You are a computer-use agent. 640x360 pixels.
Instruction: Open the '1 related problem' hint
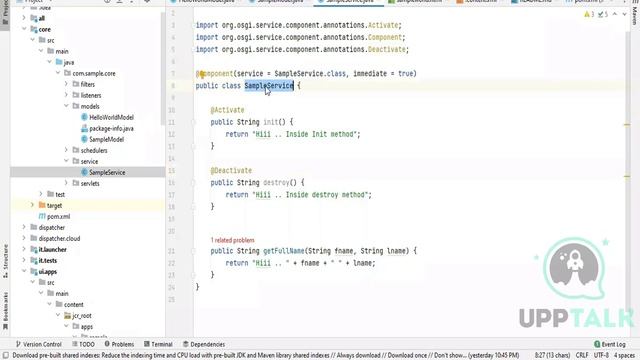point(232,240)
